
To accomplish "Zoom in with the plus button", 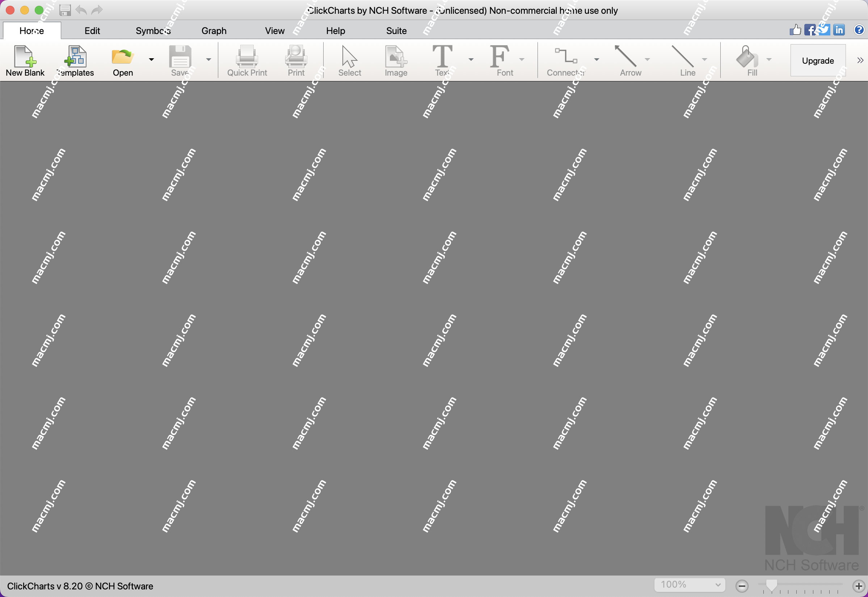I will coord(859,586).
